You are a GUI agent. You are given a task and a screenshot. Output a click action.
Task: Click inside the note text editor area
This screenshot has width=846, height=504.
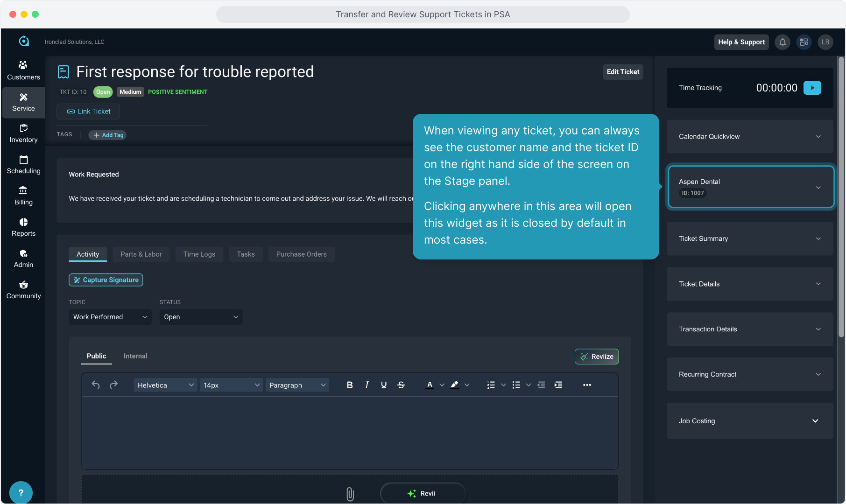coord(350,433)
